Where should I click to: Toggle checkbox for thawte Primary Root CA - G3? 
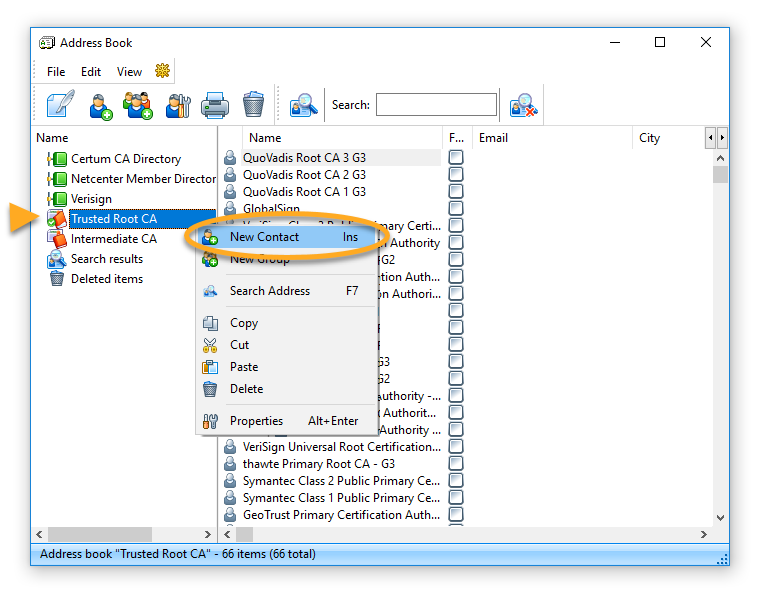click(x=456, y=463)
